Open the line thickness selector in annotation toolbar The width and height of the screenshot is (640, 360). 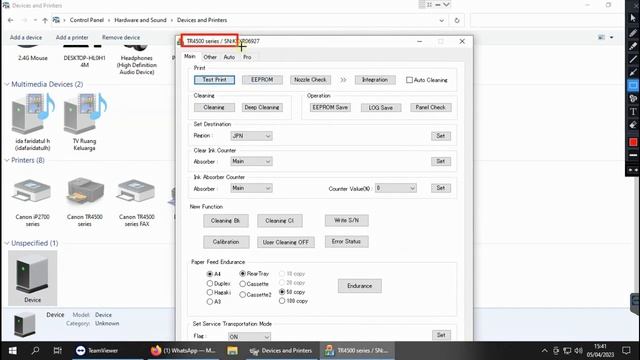[633, 156]
